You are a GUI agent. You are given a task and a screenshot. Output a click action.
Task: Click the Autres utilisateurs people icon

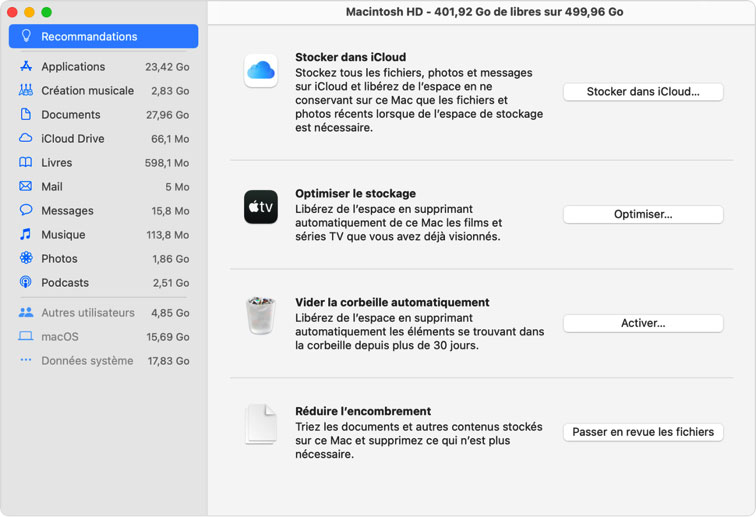(x=26, y=313)
